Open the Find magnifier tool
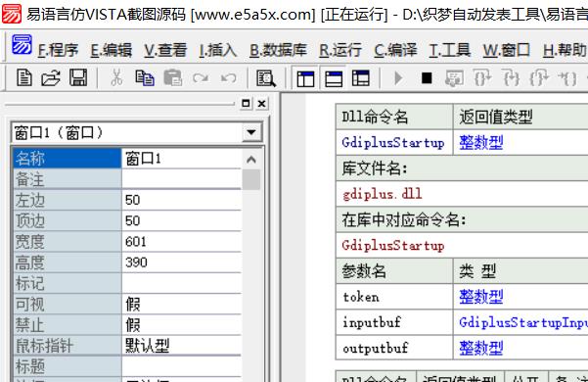This screenshot has width=588, height=382. pos(266,78)
